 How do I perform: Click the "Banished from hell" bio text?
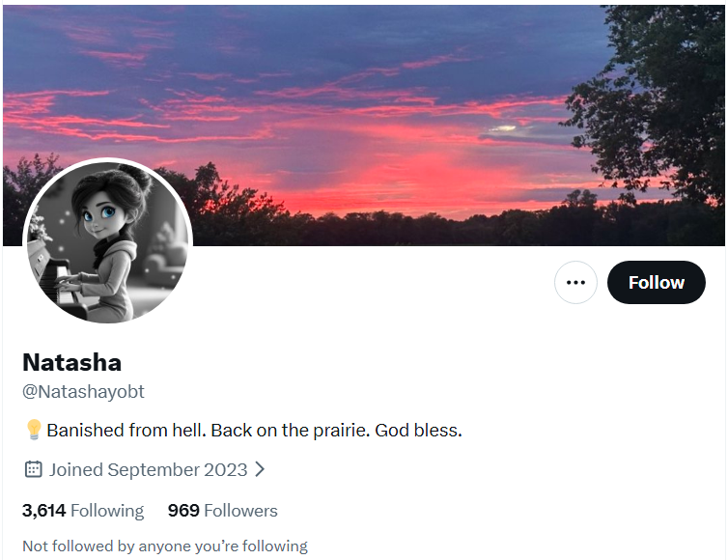(x=126, y=431)
